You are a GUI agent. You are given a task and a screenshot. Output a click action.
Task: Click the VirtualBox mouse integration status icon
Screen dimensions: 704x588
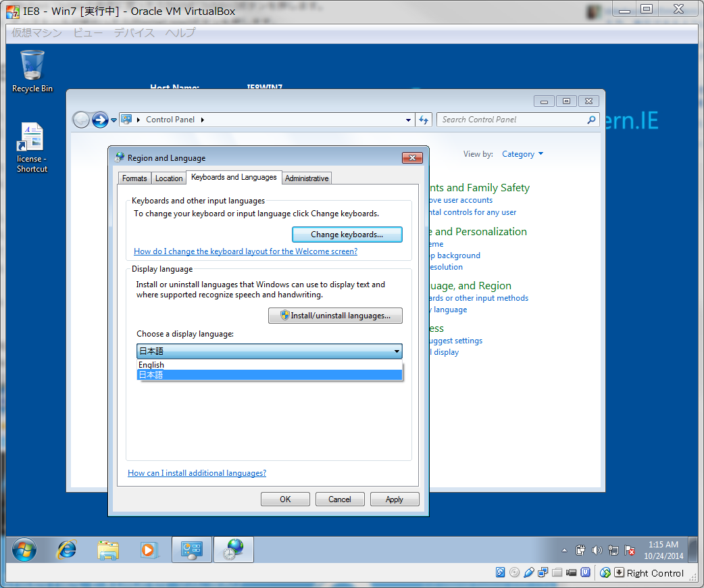tap(605, 572)
